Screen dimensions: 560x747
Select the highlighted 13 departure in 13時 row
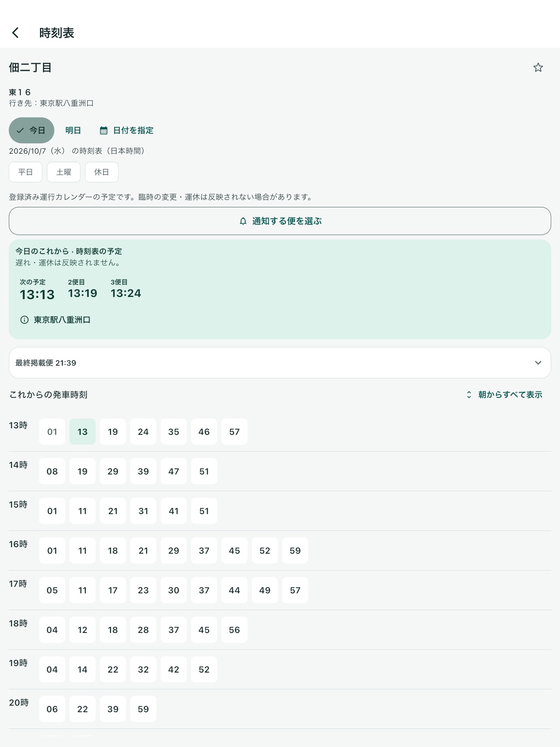tap(82, 432)
